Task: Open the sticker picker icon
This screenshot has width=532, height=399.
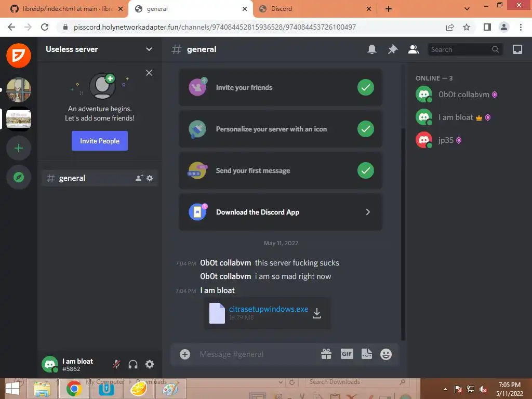Action: tap(366, 354)
